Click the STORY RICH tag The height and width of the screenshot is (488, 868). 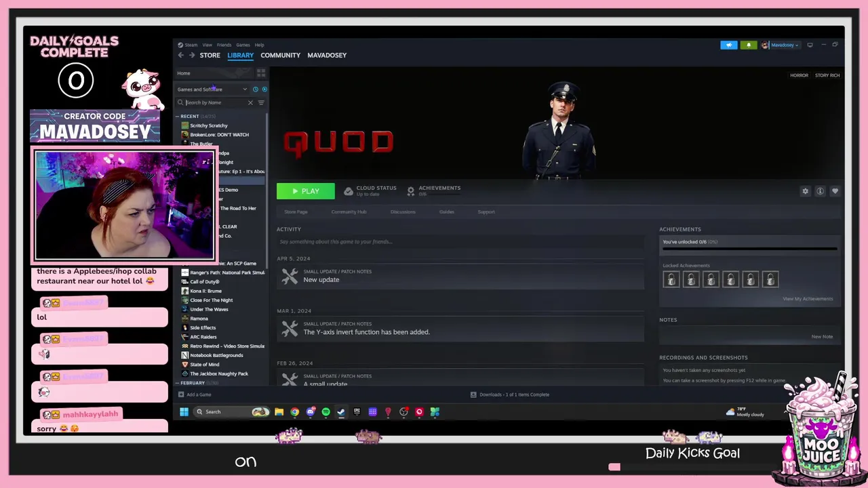coord(827,75)
